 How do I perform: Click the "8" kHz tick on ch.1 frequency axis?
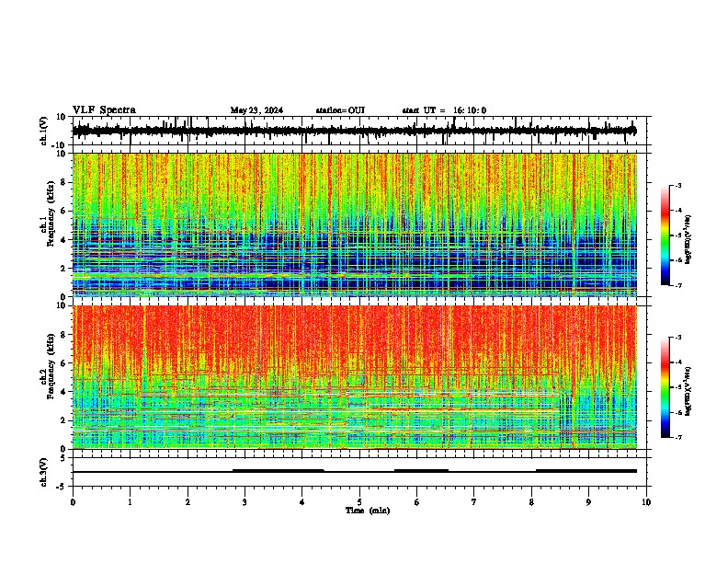(x=64, y=182)
